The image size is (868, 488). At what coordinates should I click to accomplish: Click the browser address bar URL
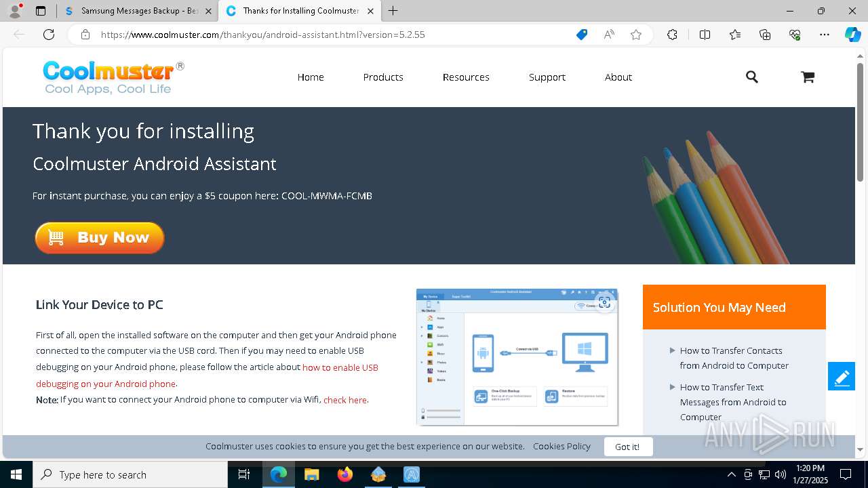coord(263,35)
